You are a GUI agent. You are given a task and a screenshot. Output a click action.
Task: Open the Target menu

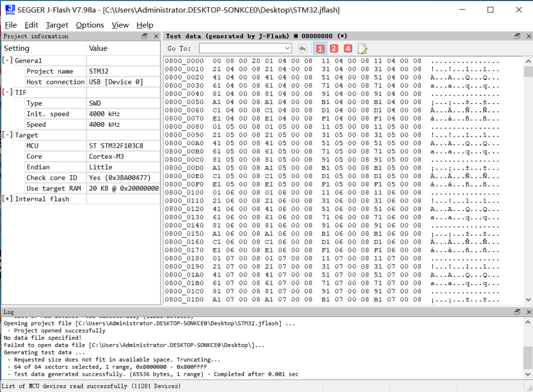(57, 25)
